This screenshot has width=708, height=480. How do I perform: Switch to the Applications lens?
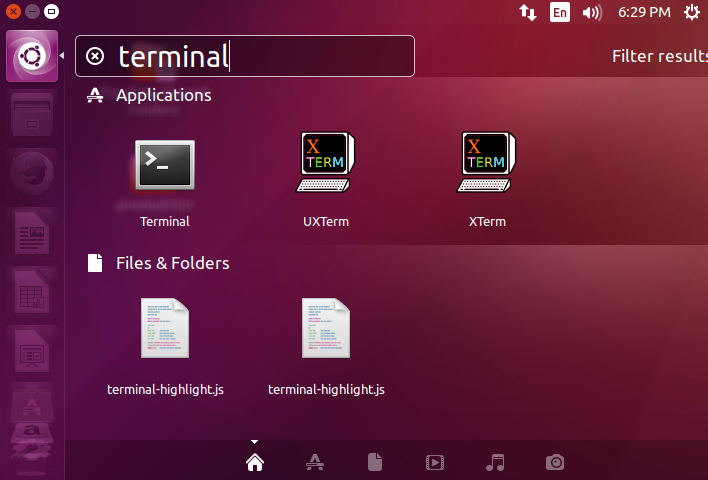pos(315,462)
